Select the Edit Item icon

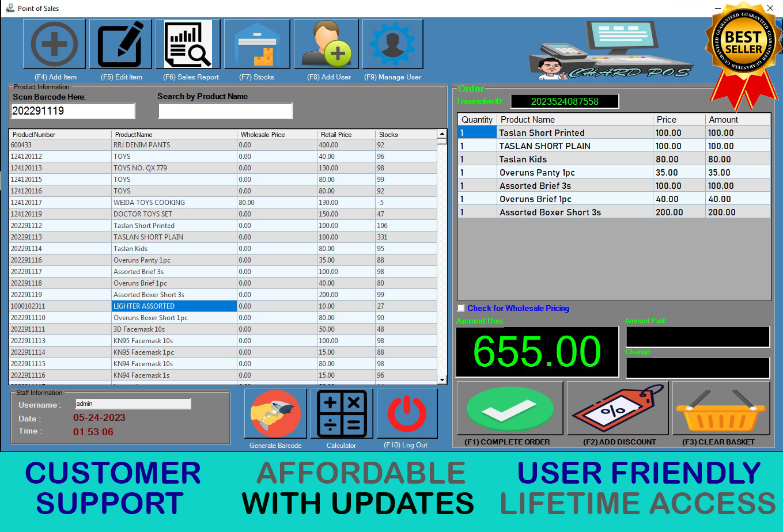tap(120, 44)
